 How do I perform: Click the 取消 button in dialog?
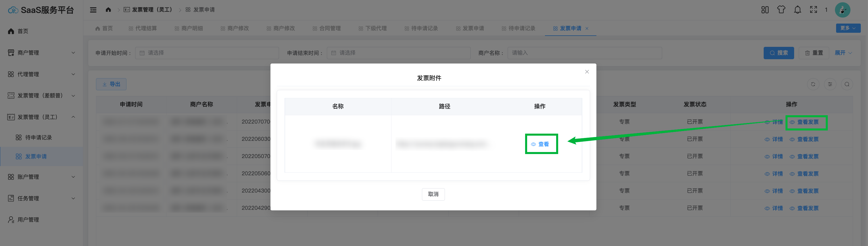[433, 194]
